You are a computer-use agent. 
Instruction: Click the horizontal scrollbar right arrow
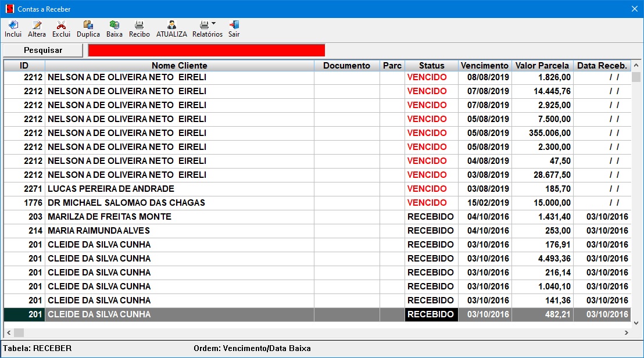pos(627,332)
